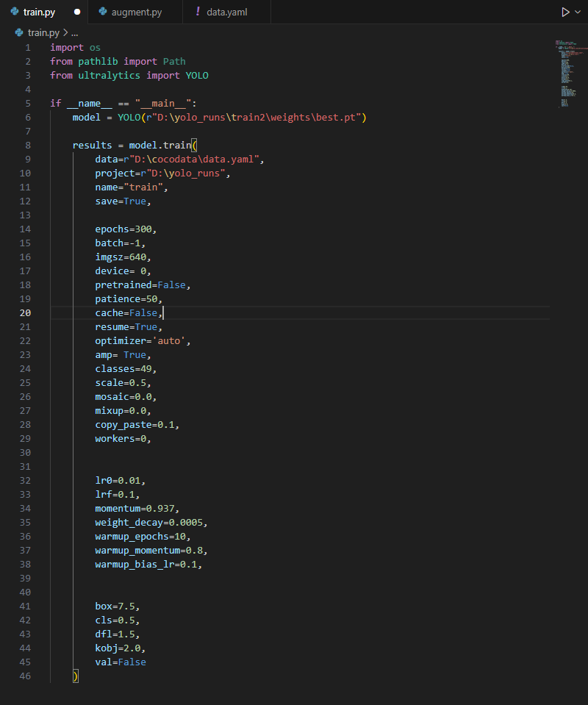Click 'save=True' on line 12
The height and width of the screenshot is (705, 588).
coord(121,201)
